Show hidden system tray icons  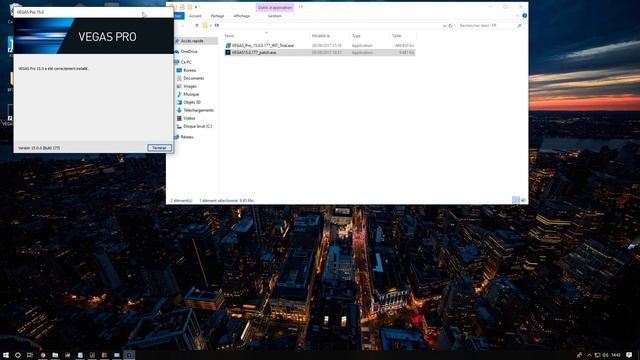589,355
